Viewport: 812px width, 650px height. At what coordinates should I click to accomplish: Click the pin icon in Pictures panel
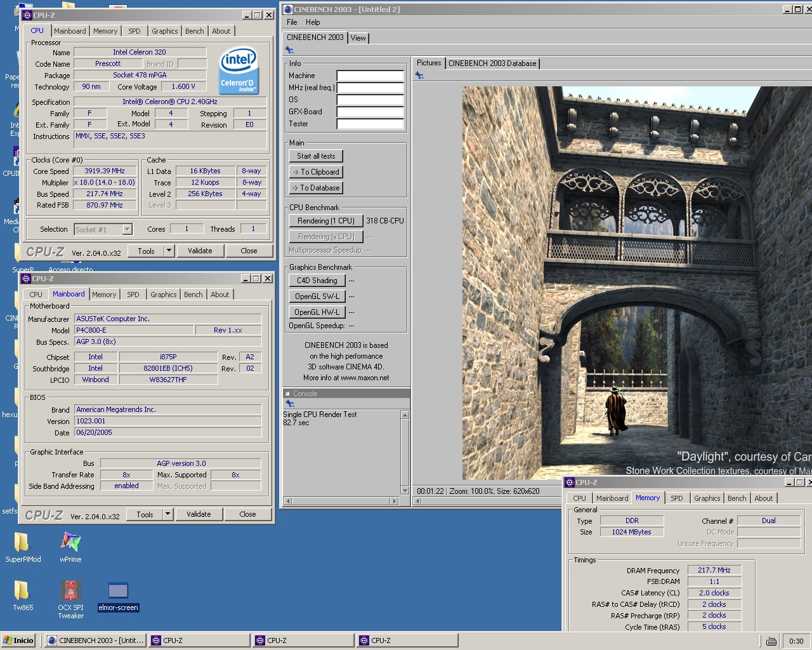point(419,76)
